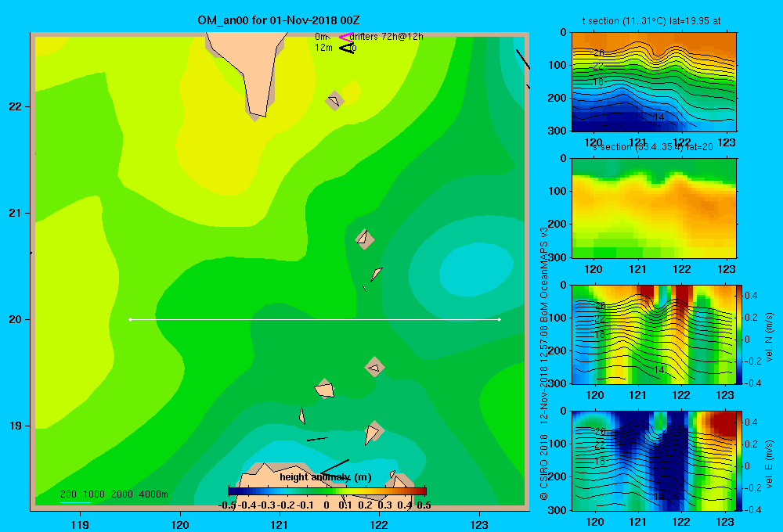This screenshot has width=783, height=532.
Task: Click the 's section' salinity title
Action: (653, 147)
